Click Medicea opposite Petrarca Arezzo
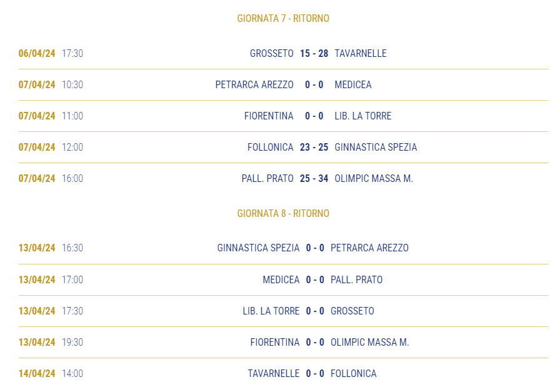Screen dimensions: 550x392 tap(353, 84)
